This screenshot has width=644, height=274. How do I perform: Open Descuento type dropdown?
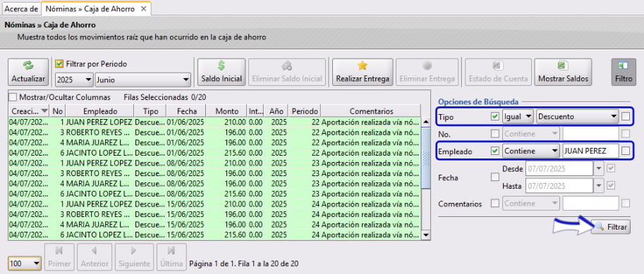[x=577, y=116]
